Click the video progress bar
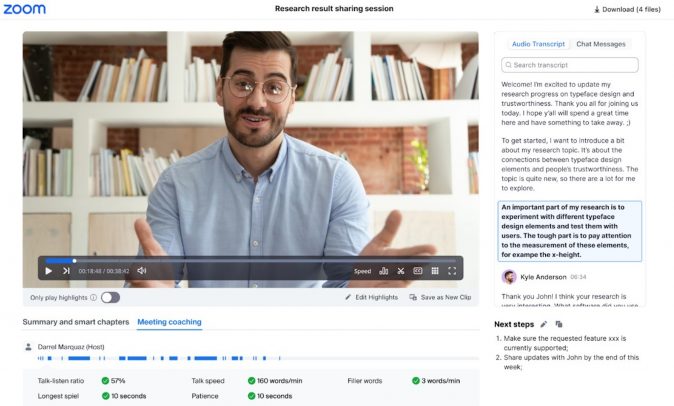Screen dimensions: 674x406 click(250, 261)
